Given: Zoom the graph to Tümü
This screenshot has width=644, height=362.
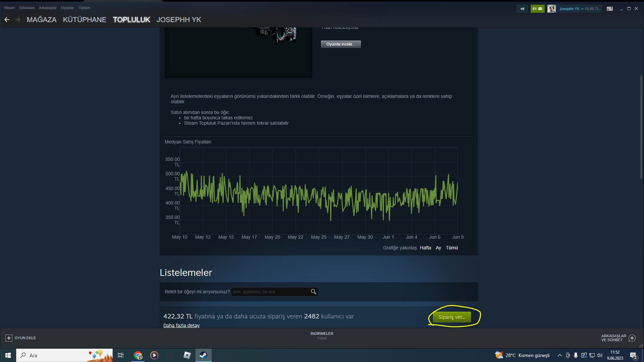Looking at the screenshot, I should coord(452,248).
